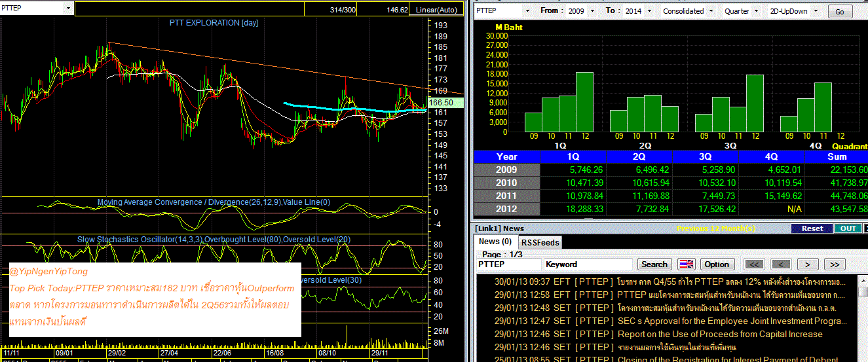
Task: Click the 1Q column header
Action: (x=573, y=156)
